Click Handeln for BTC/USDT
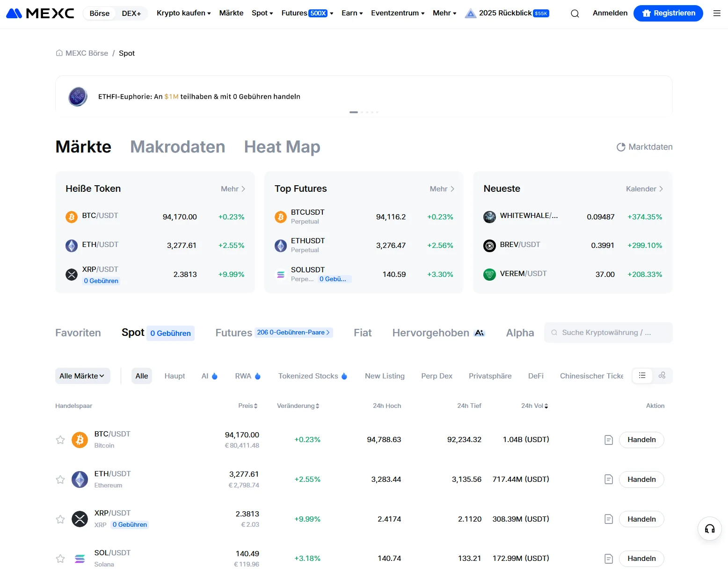This screenshot has width=728, height=581. [x=641, y=440]
